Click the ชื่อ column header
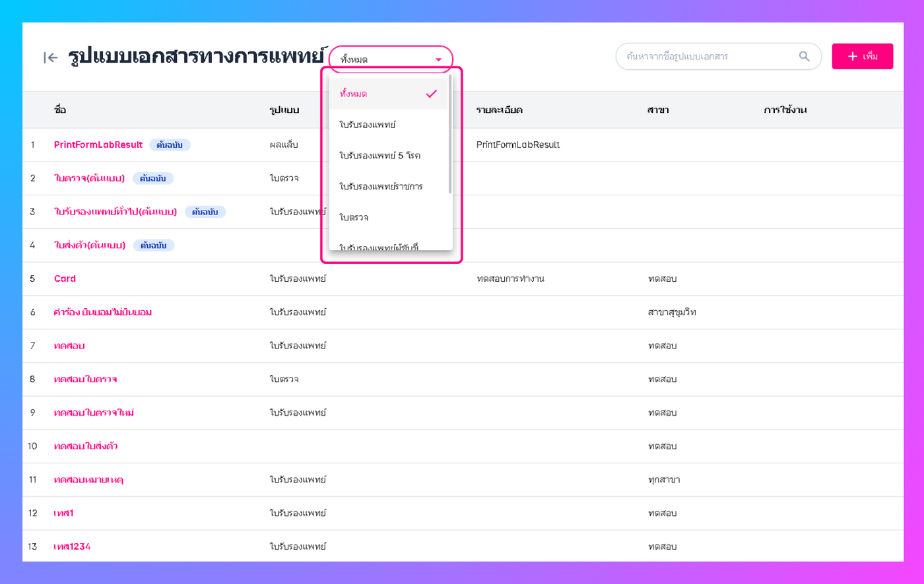Image resolution: width=924 pixels, height=584 pixels. tap(60, 110)
